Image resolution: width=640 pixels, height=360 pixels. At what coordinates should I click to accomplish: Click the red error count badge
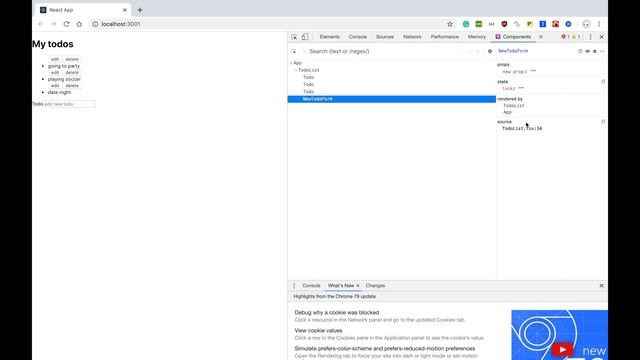(x=565, y=37)
